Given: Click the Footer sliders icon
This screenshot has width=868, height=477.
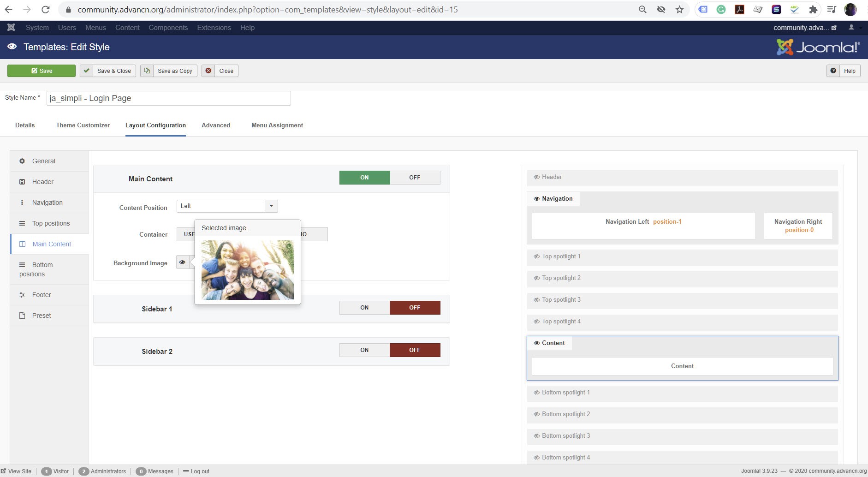Looking at the screenshot, I should point(22,295).
